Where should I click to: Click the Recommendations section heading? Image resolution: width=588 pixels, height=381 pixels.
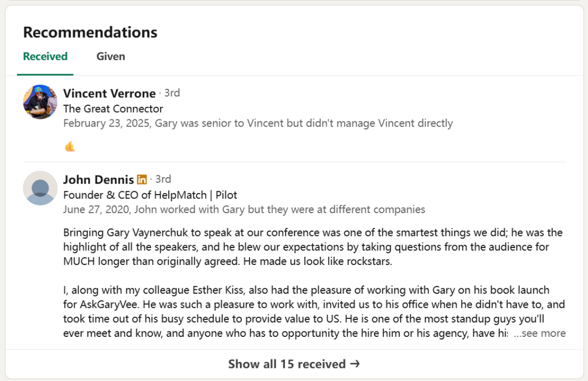90,32
